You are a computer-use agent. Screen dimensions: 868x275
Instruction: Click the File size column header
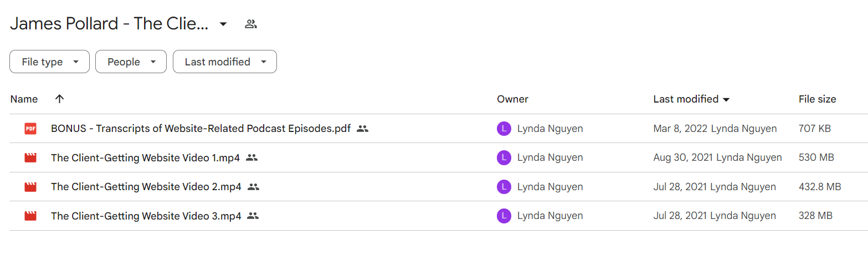817,99
